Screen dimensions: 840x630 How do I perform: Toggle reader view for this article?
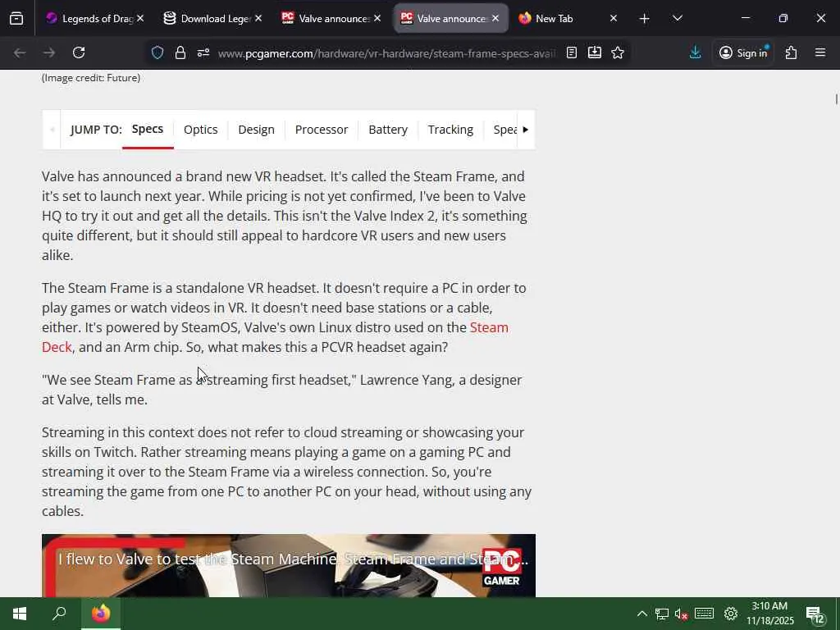coord(572,52)
